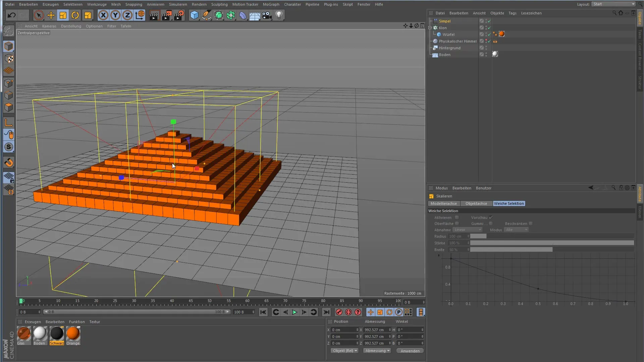Viewport: 644px width, 362px height.
Task: Enable the Axis mode tool
Action: coord(9,123)
